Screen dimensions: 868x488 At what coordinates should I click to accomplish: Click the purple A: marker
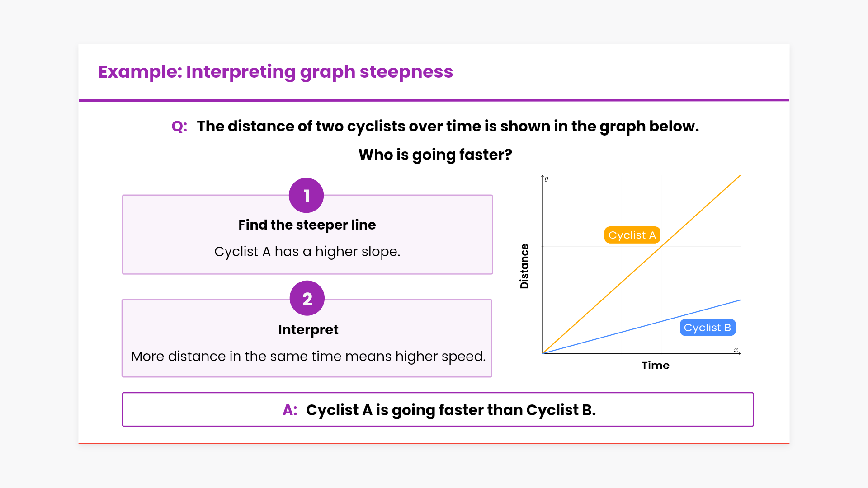click(290, 410)
